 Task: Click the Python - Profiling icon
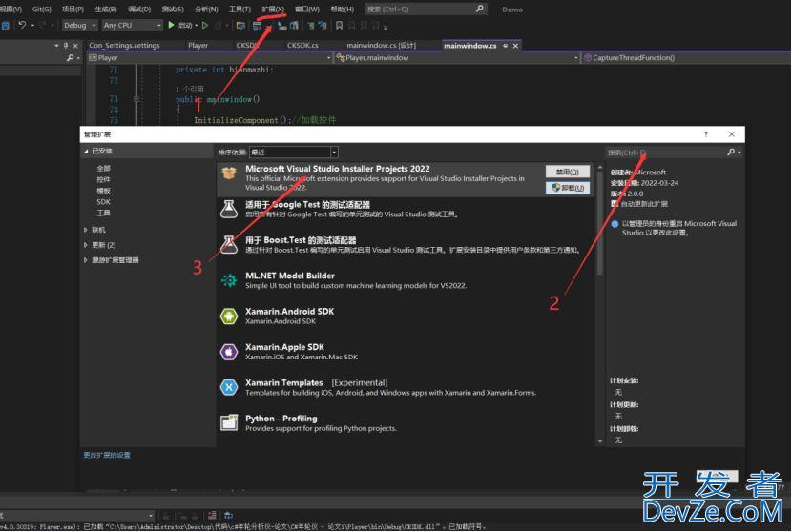pos(229,423)
